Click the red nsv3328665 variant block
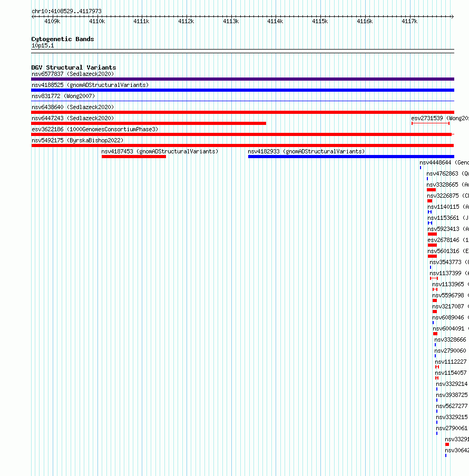The width and height of the screenshot is (469, 476). (432, 190)
